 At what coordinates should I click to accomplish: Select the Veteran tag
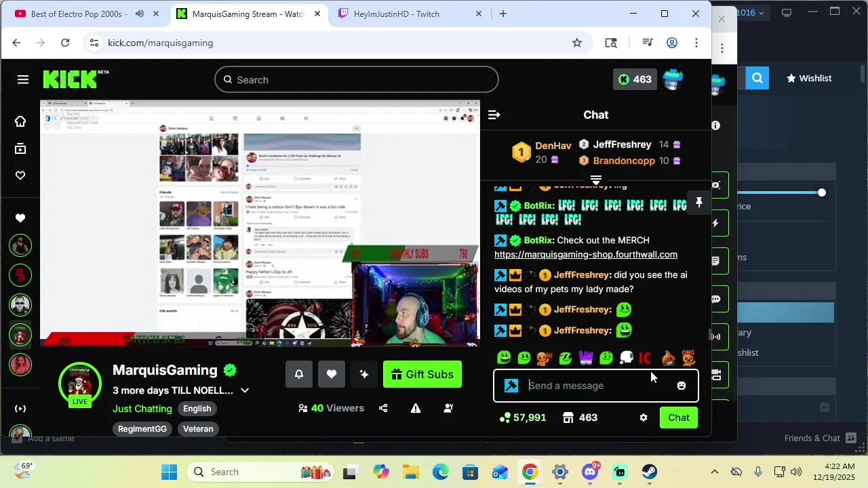click(x=198, y=429)
